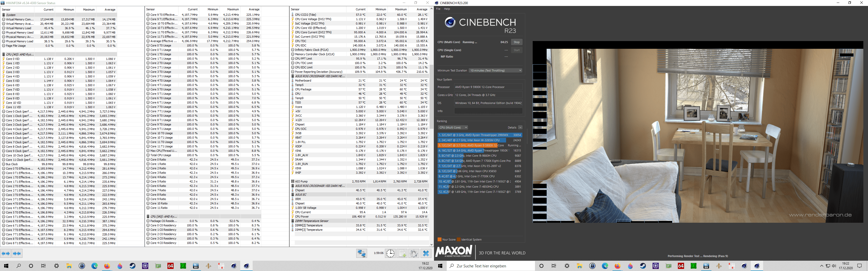The height and width of the screenshot is (271, 868).
Task: Open red binary-digits app on search-box taskbar
Action: click(x=732, y=266)
